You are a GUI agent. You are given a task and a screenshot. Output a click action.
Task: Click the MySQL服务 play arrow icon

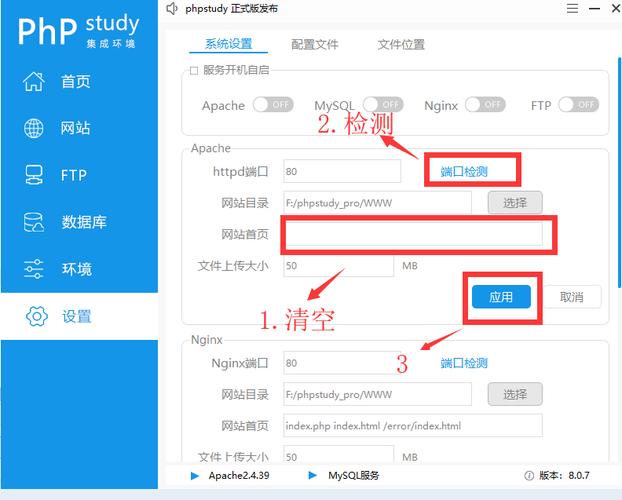[313, 475]
